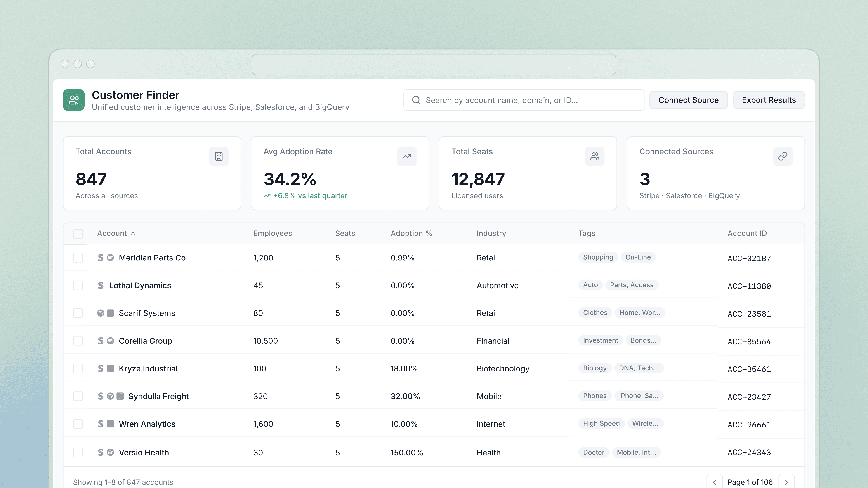Click the users icon in Total Seats card
Screen dimensions: 868x488
tap(595, 156)
